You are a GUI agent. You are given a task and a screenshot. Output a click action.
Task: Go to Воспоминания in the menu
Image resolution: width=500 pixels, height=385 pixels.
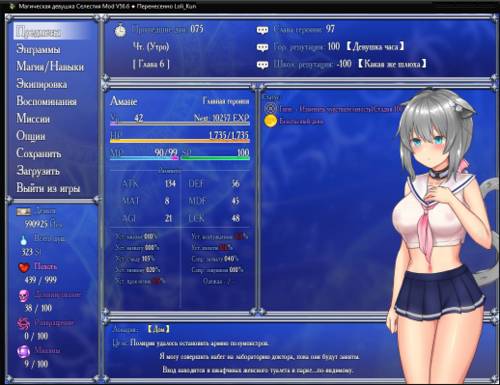click(46, 101)
